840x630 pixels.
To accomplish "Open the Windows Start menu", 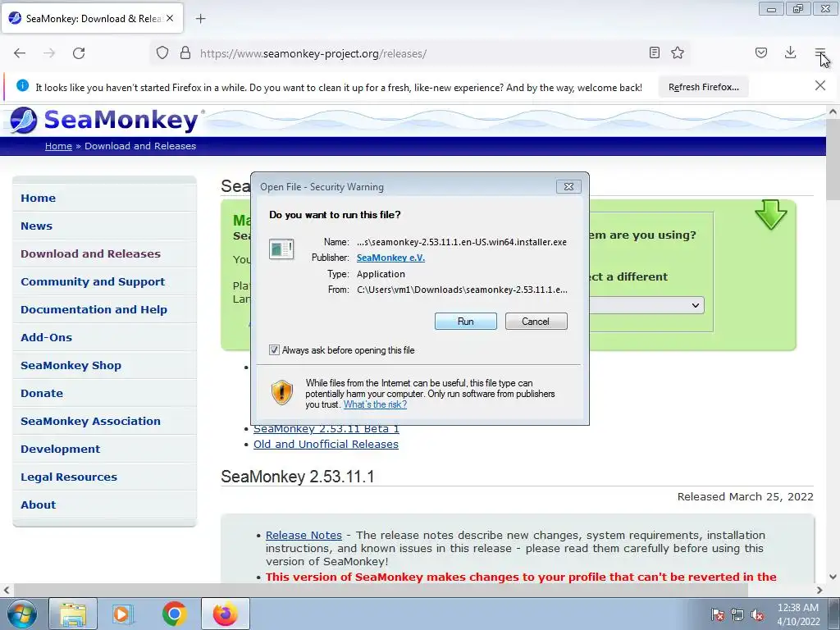I will point(21,614).
